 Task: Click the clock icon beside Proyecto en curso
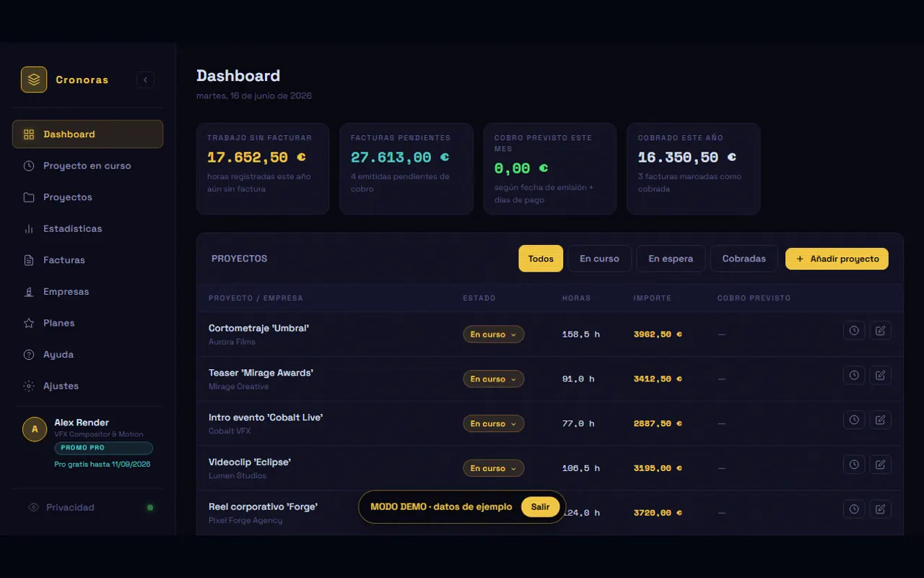[x=29, y=165]
